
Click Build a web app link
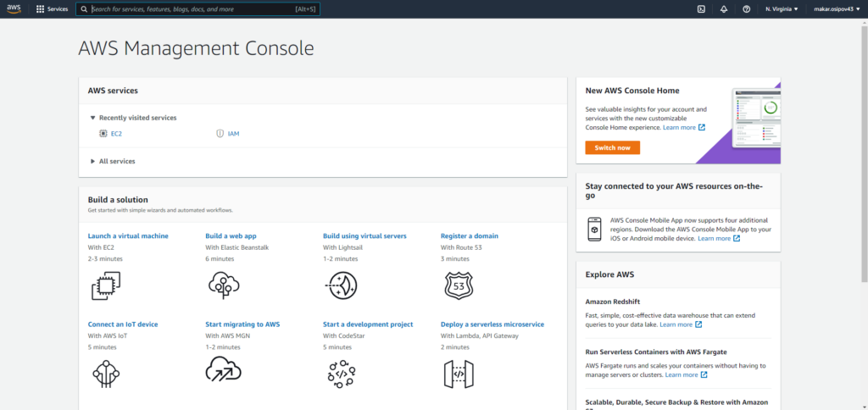point(231,235)
